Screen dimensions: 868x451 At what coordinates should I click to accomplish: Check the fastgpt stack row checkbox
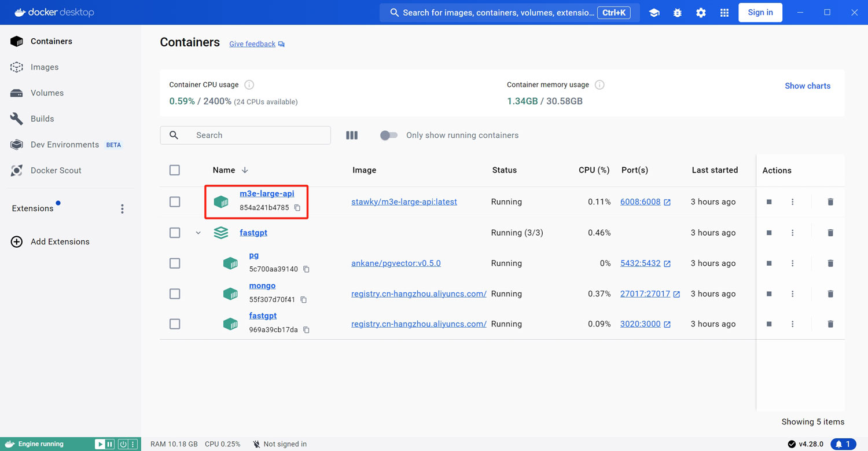pos(175,233)
